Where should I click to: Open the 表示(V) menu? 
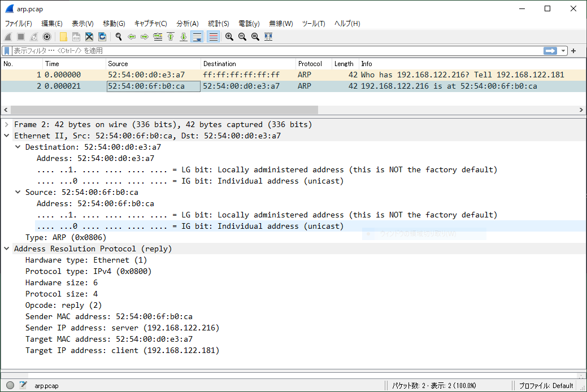82,24
